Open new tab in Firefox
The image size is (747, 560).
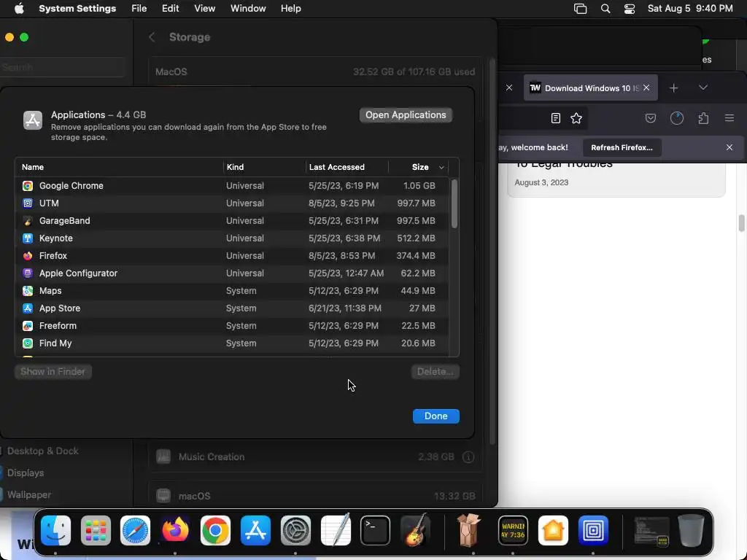pyautogui.click(x=673, y=88)
